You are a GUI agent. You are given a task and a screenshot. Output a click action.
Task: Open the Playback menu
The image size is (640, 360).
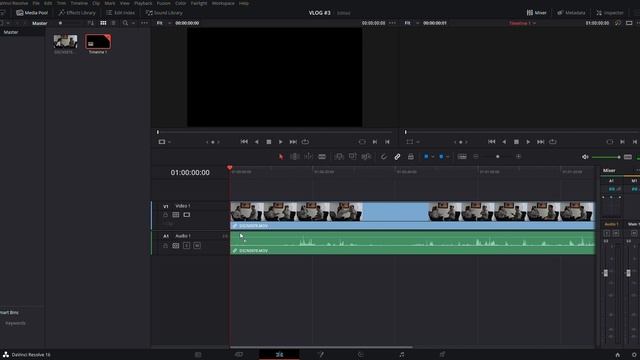click(x=143, y=3)
